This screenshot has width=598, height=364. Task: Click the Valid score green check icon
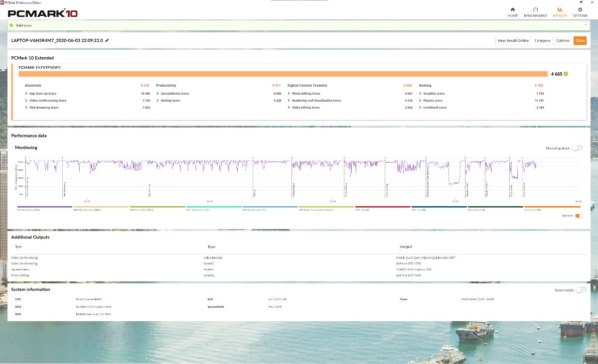11,25
